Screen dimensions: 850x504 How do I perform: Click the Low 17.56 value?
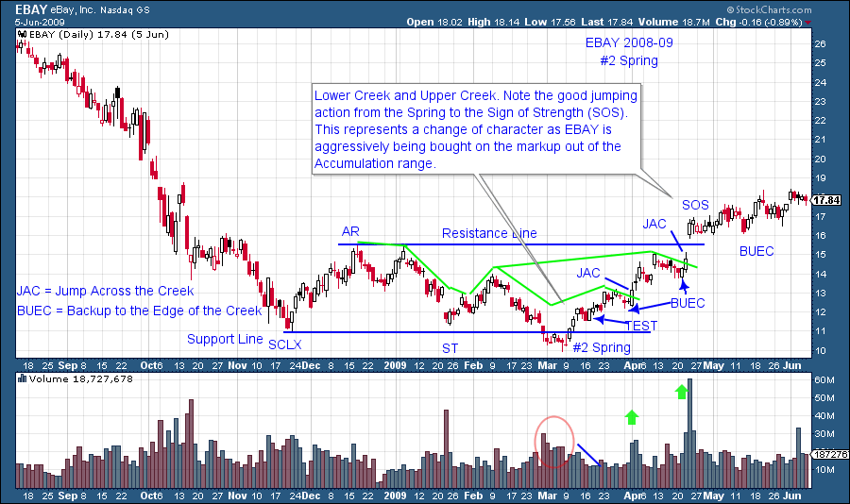coord(550,23)
